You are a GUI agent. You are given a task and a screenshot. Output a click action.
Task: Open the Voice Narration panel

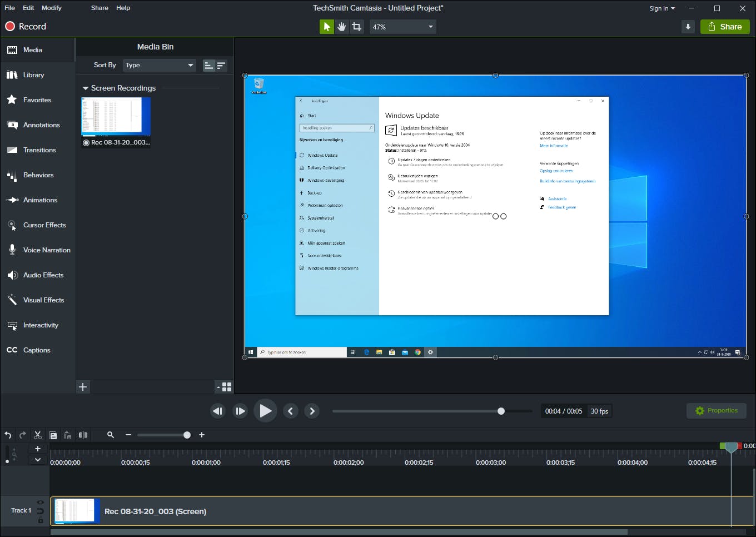[46, 250]
